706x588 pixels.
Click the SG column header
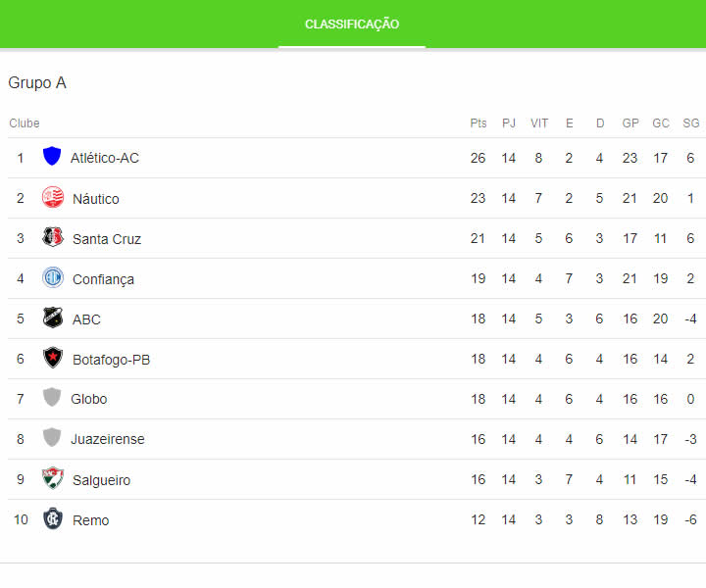coord(691,123)
